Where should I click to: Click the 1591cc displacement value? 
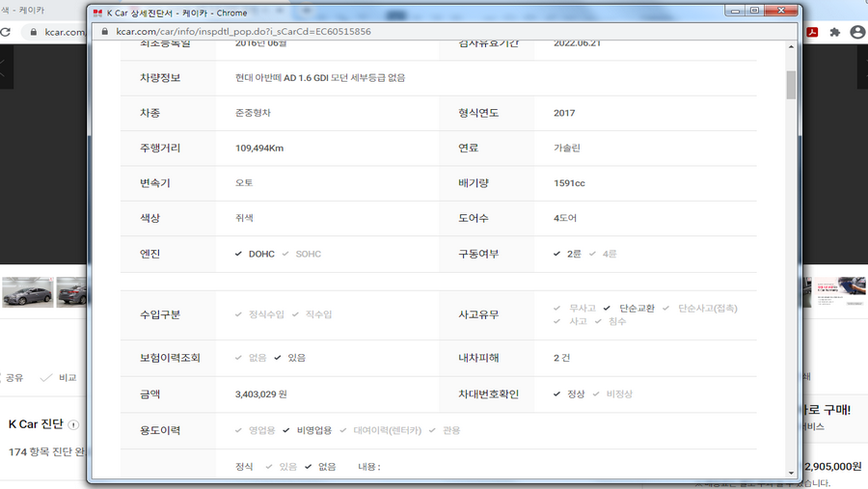pyautogui.click(x=569, y=183)
